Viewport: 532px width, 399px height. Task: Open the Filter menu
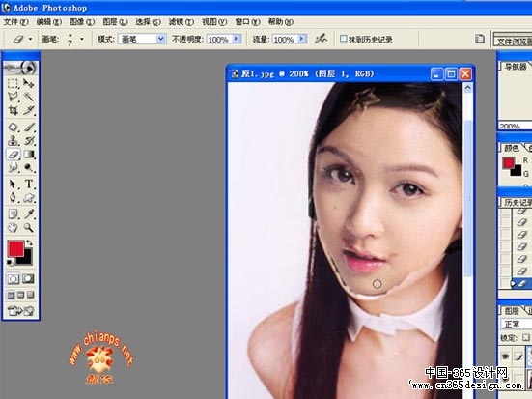click(182, 22)
